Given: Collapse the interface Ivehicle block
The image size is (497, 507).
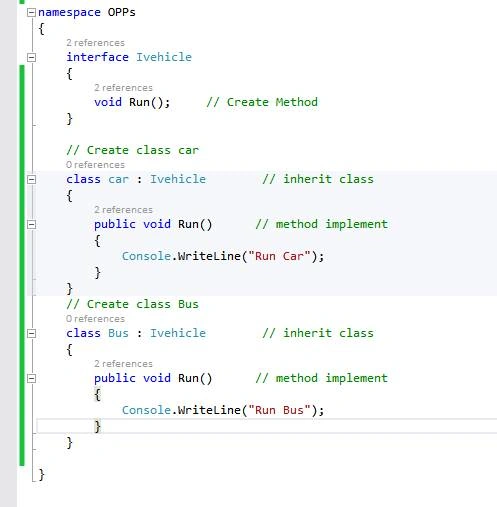Looking at the screenshot, I should pyautogui.click(x=31, y=57).
